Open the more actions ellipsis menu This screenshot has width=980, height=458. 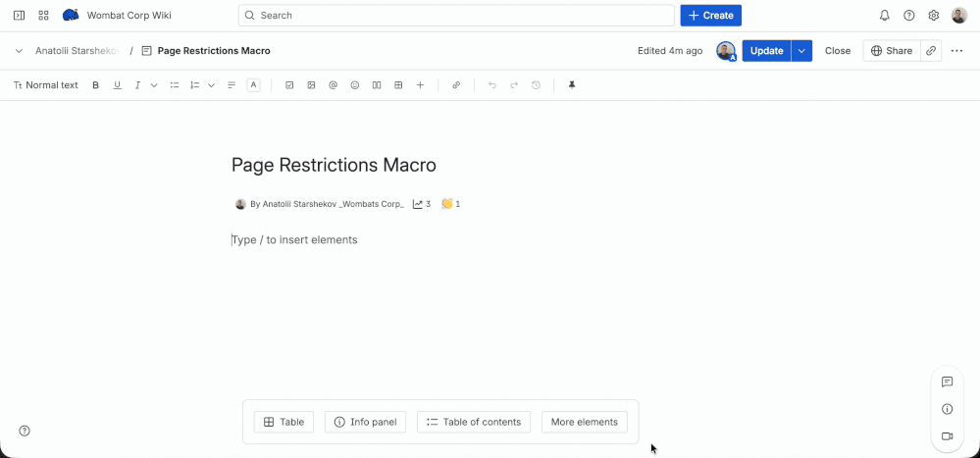click(x=956, y=51)
